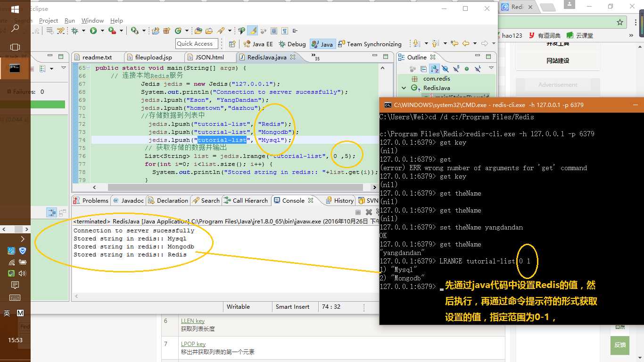Click the Open Type folder icon
Screen dimensions: 644x362
[198, 31]
